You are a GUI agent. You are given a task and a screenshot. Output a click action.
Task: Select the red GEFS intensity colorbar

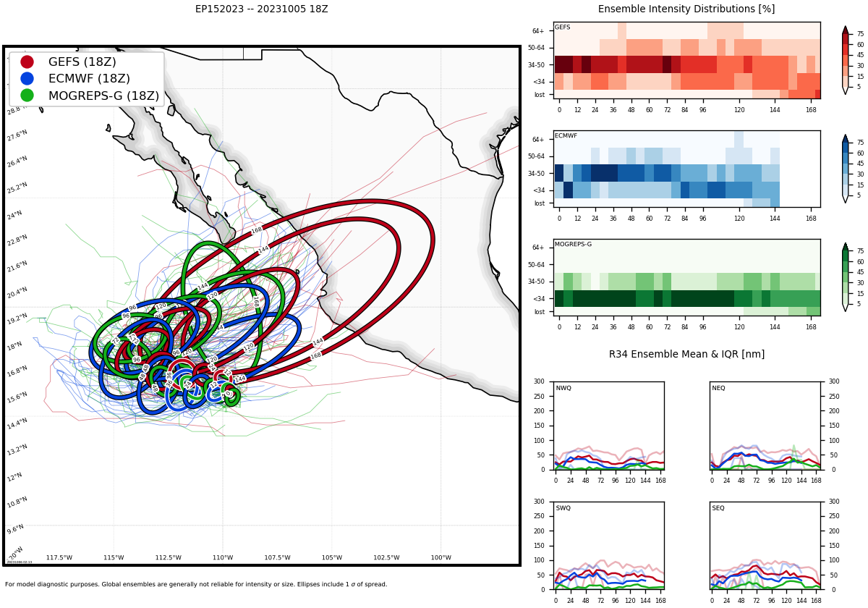coord(846,60)
